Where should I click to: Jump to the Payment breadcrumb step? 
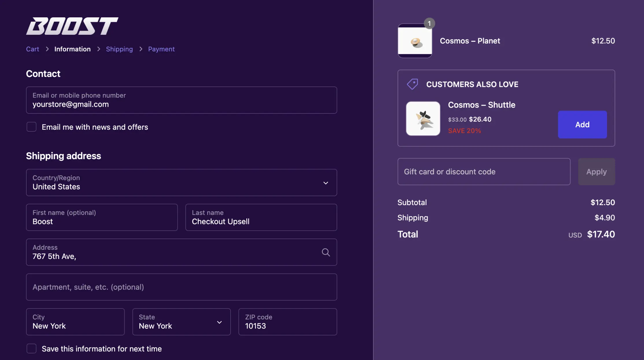click(161, 49)
